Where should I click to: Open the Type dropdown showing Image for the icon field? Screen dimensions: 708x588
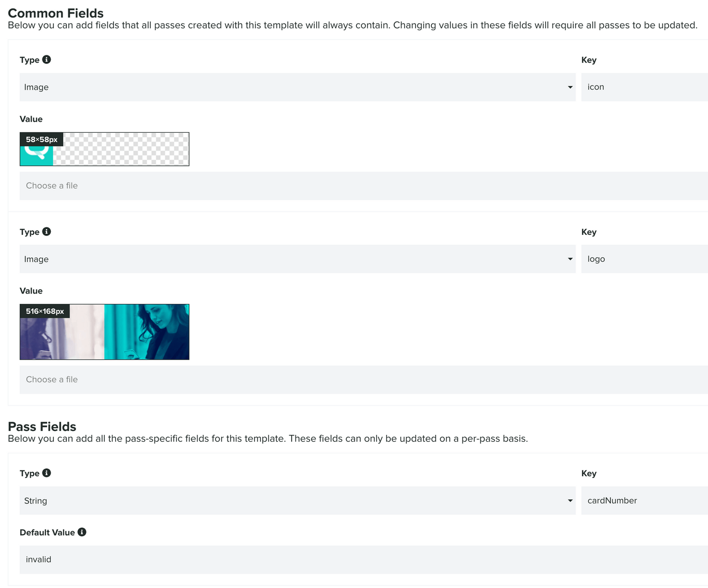(297, 87)
